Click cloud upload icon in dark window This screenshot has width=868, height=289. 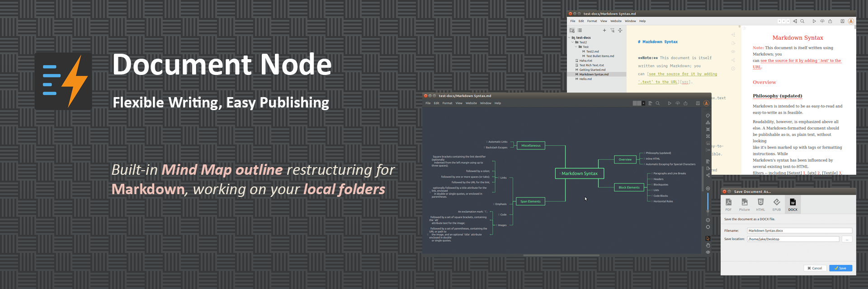tap(678, 103)
